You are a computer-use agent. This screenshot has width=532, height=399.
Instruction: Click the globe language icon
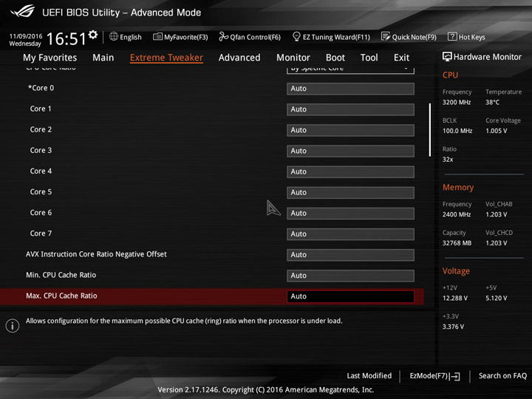(x=114, y=36)
